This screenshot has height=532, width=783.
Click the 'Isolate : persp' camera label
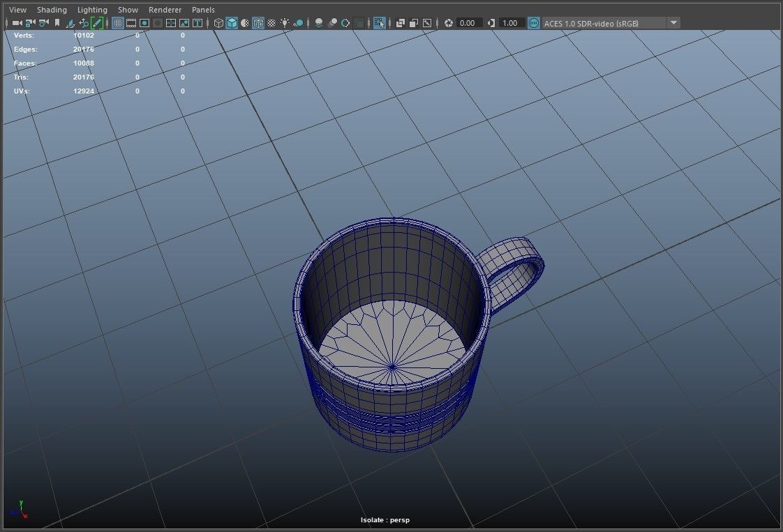click(385, 520)
